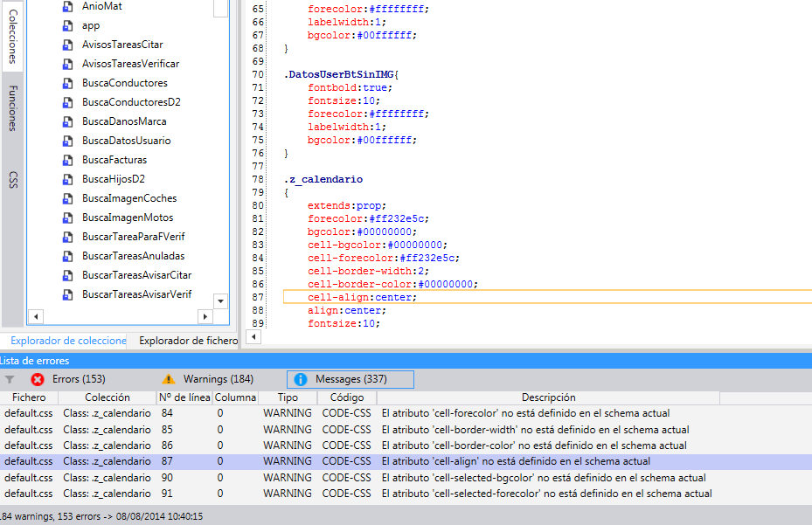Select the BuscaConductores collection
812x525 pixels.
(125, 83)
